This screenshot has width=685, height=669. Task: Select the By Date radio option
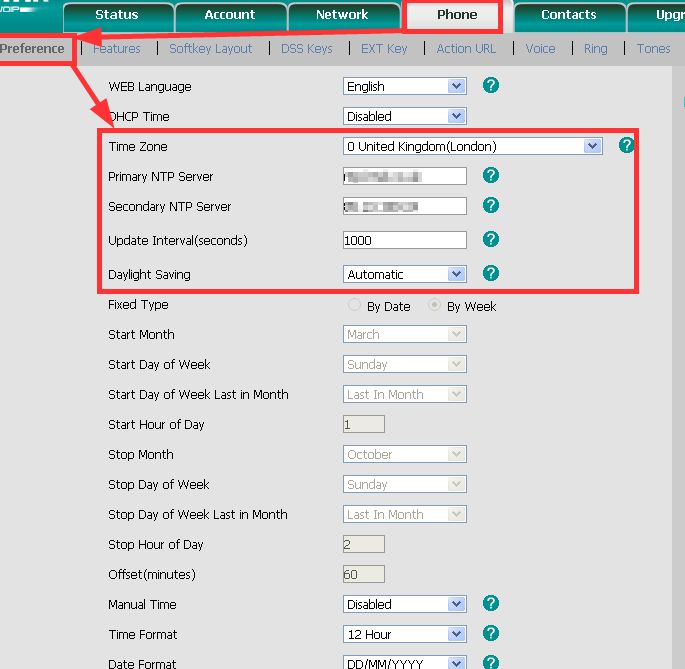click(354, 304)
